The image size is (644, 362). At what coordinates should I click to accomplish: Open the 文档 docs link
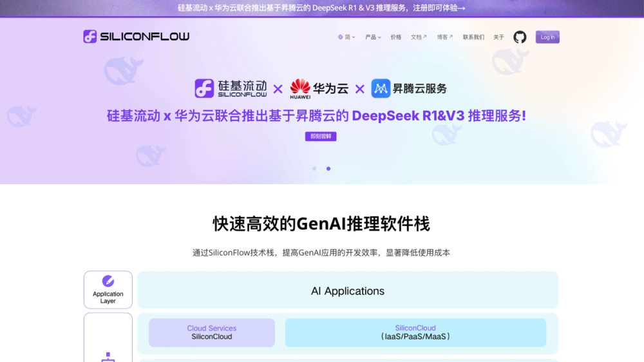pyautogui.click(x=419, y=37)
